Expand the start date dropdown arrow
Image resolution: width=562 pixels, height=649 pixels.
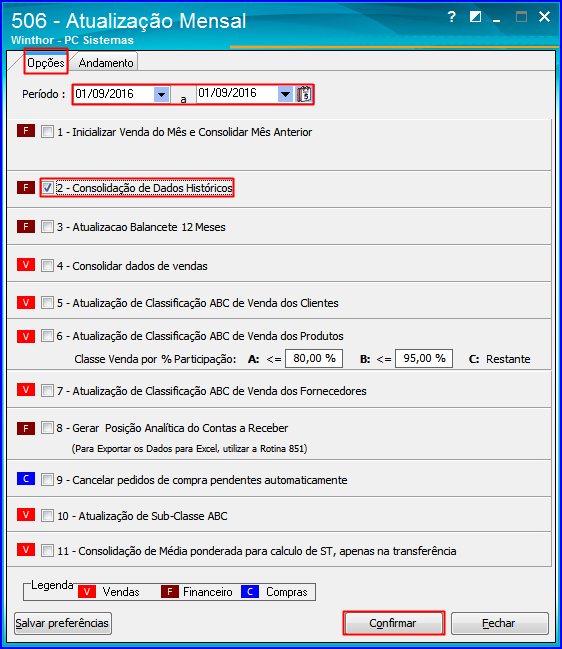click(161, 94)
